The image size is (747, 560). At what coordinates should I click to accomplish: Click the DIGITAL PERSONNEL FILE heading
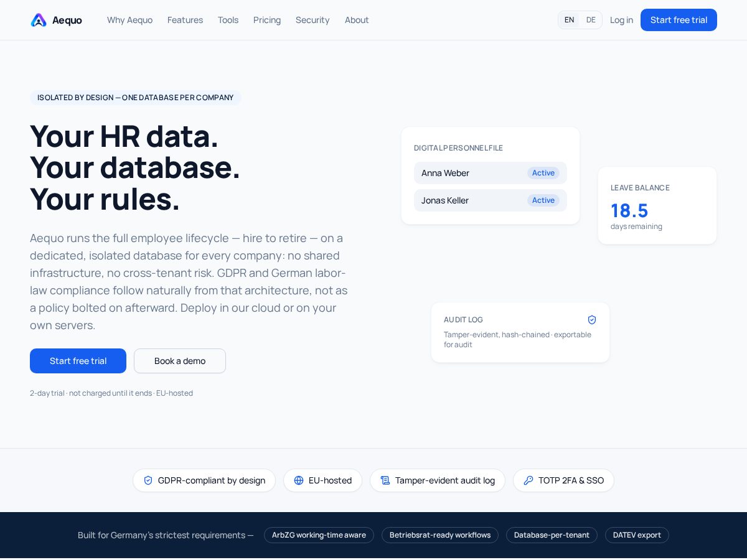pos(458,148)
